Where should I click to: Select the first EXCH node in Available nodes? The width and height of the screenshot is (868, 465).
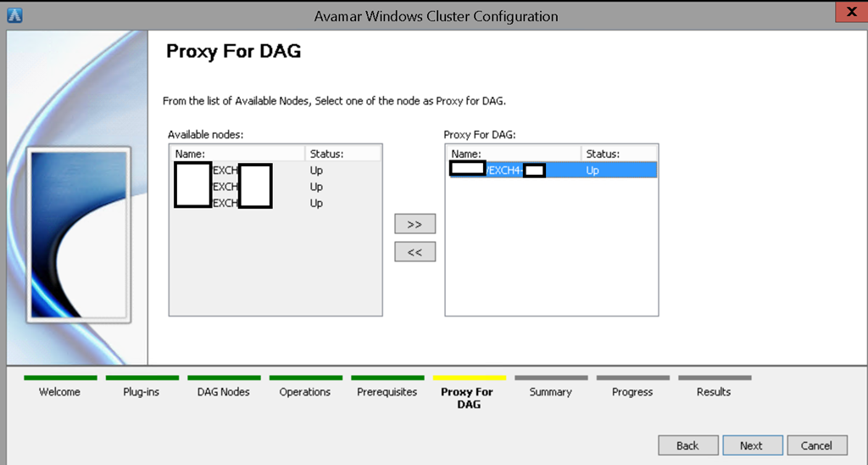click(x=275, y=171)
